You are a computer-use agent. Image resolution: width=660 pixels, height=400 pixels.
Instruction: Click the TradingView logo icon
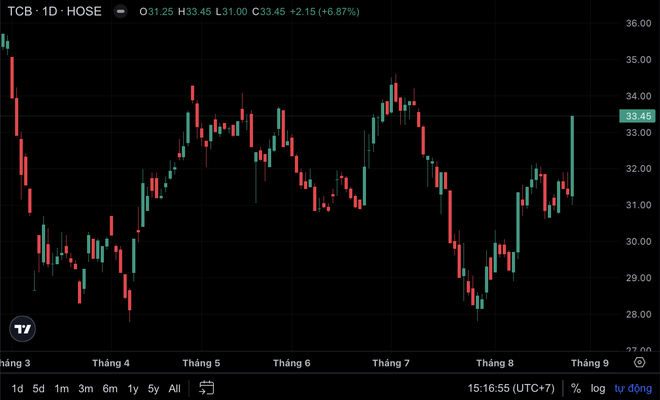22,329
